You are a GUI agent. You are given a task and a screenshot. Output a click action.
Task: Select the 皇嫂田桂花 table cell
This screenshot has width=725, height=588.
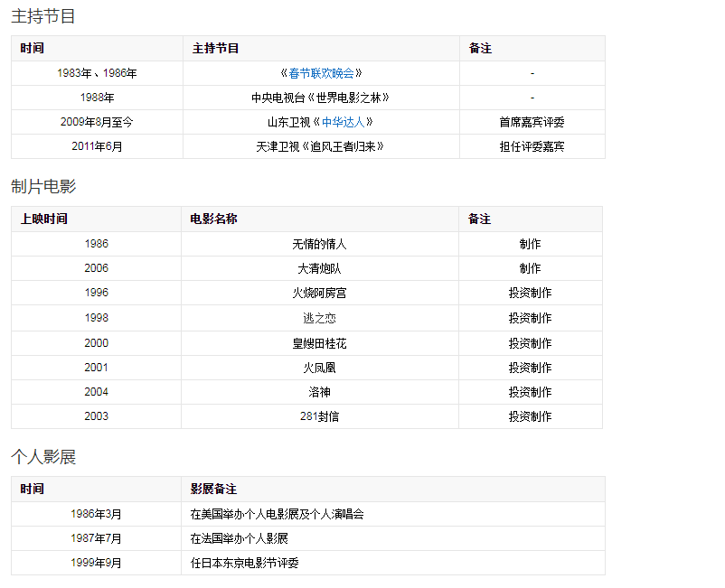coord(319,343)
